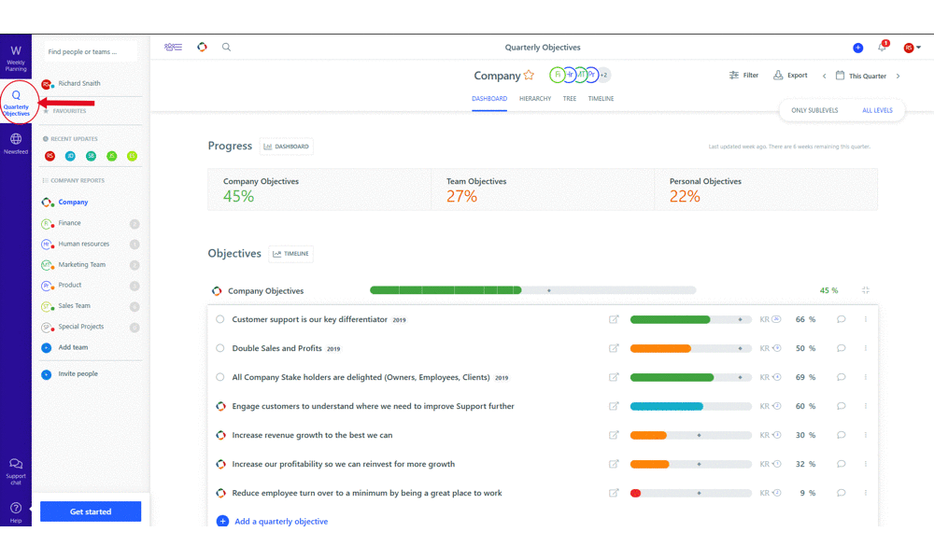The height and width of the screenshot is (560, 934).
Task: Edit Increase revenue growth objective
Action: pyautogui.click(x=614, y=435)
